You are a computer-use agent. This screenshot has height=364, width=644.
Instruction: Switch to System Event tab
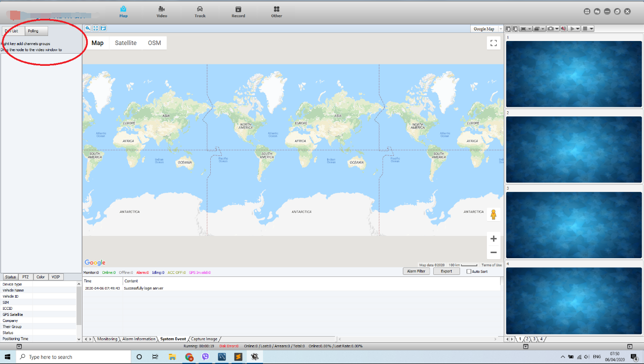(x=173, y=339)
